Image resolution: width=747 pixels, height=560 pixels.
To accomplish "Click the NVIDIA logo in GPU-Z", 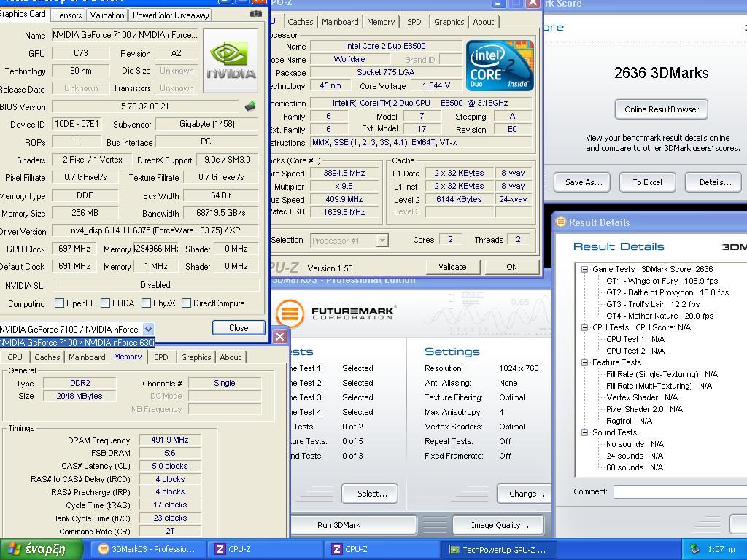I will coord(231,61).
